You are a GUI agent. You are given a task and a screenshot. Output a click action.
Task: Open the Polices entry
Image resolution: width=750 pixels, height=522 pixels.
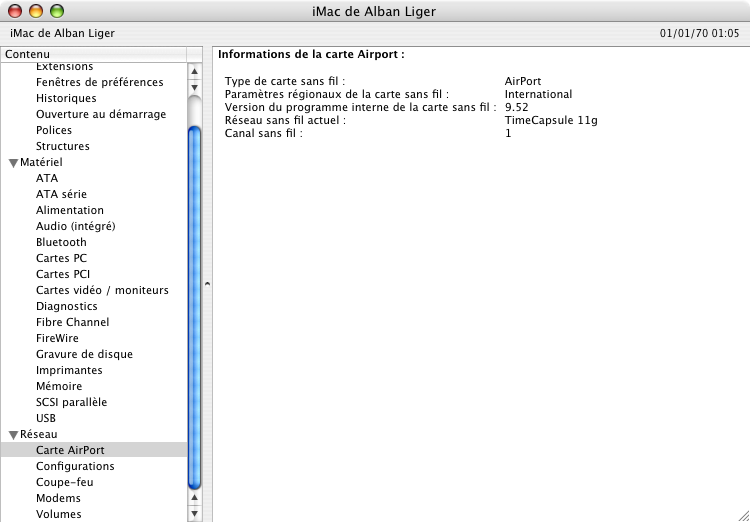[x=54, y=130]
